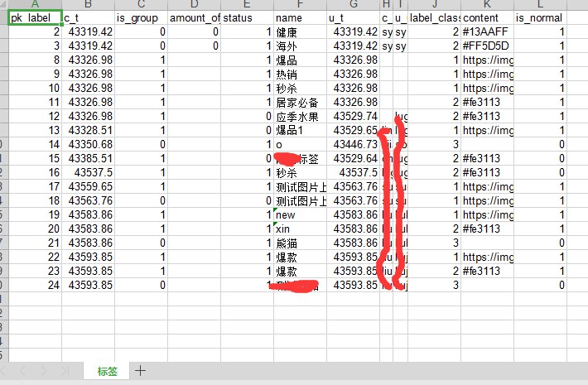
Task: Select the name cell 健康
Action: tap(300, 32)
